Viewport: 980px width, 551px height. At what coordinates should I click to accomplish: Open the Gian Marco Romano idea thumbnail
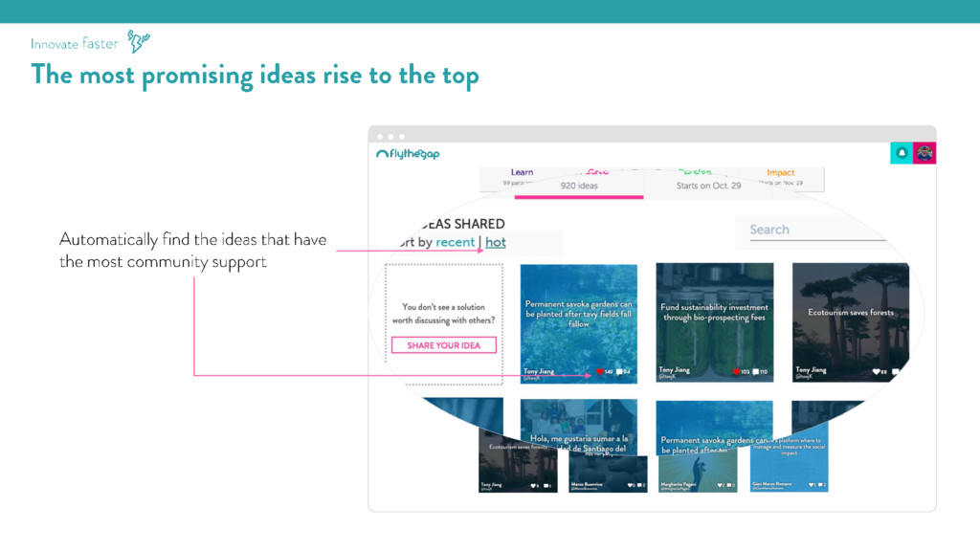pos(789,460)
